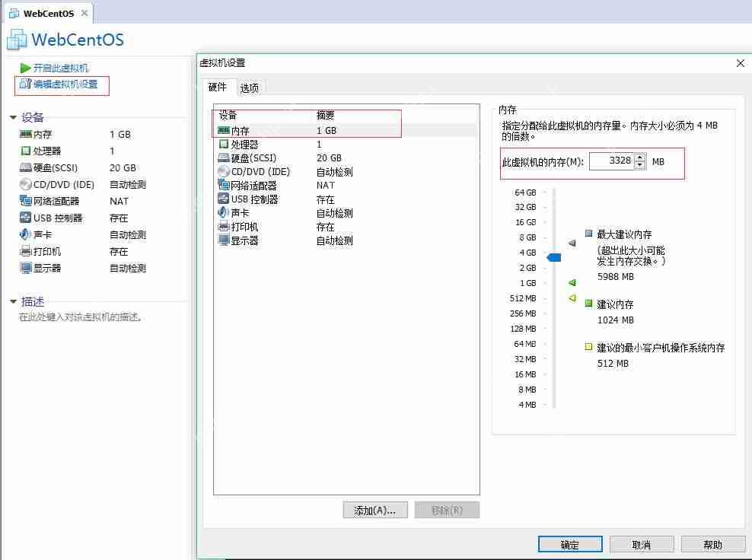Select printer icon in dialog device list
Image resolution: width=752 pixels, height=560 pixels.
pyautogui.click(x=224, y=227)
